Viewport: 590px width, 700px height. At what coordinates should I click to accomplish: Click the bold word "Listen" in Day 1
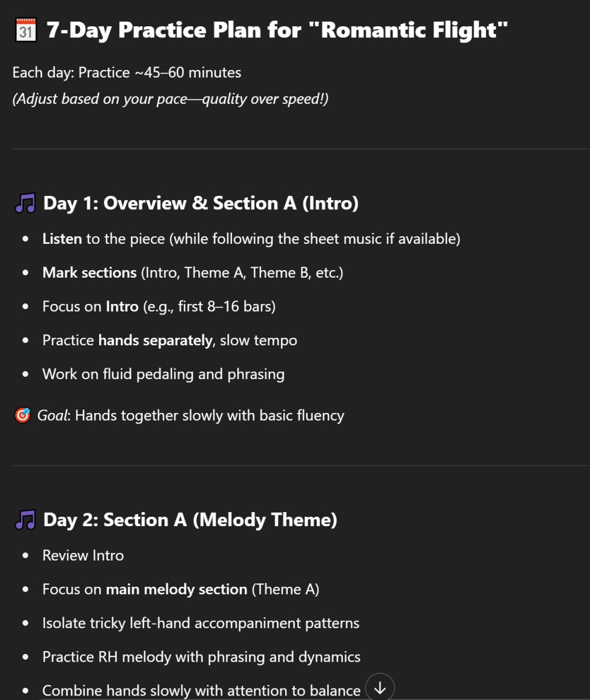(x=62, y=239)
